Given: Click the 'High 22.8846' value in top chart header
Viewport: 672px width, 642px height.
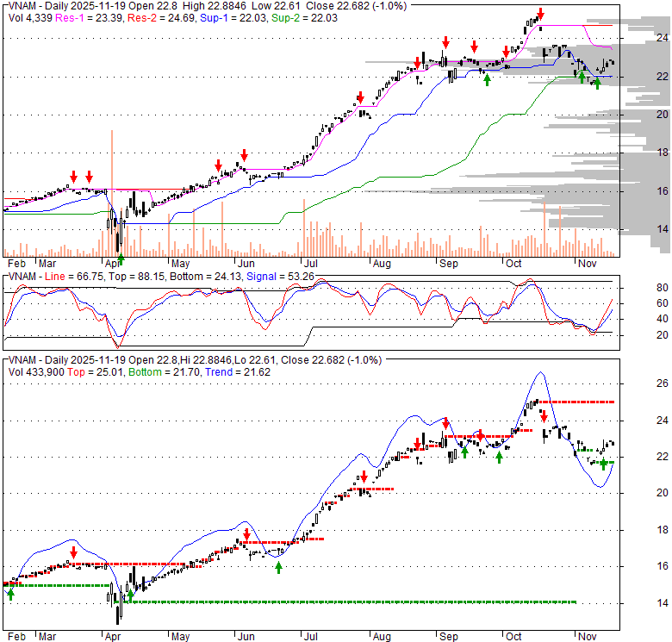Looking at the screenshot, I should [215, 6].
